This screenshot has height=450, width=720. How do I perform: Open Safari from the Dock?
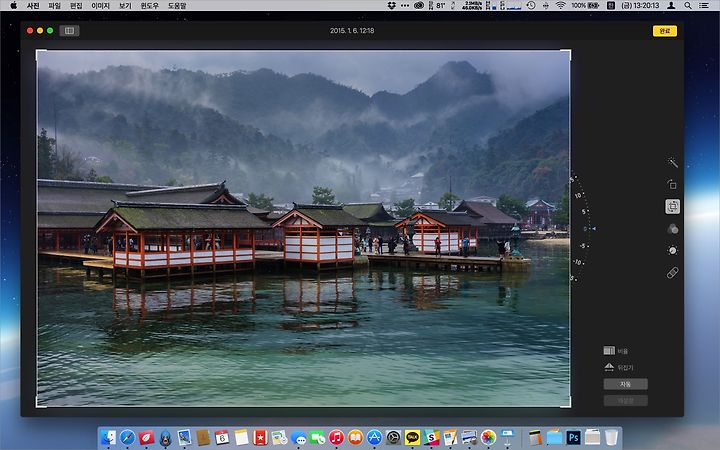coord(127,438)
